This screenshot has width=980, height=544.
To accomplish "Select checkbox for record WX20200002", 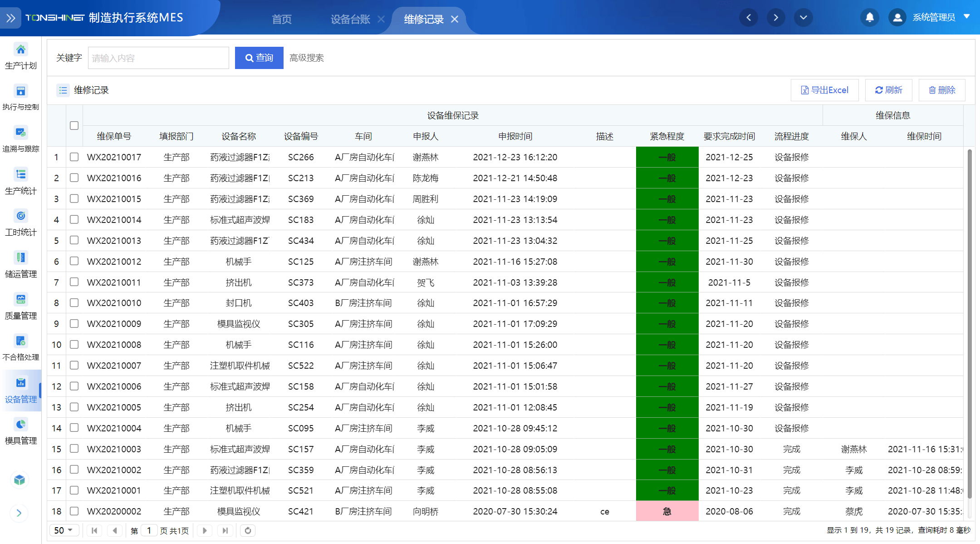I will (74, 511).
